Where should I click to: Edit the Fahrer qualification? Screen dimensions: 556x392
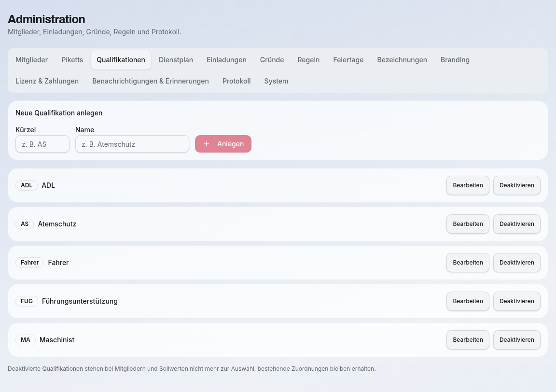click(468, 263)
